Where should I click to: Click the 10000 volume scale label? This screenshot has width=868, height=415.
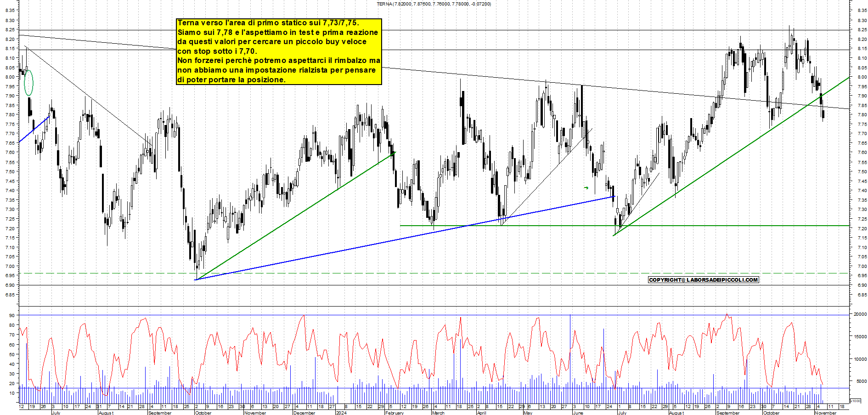click(x=860, y=359)
